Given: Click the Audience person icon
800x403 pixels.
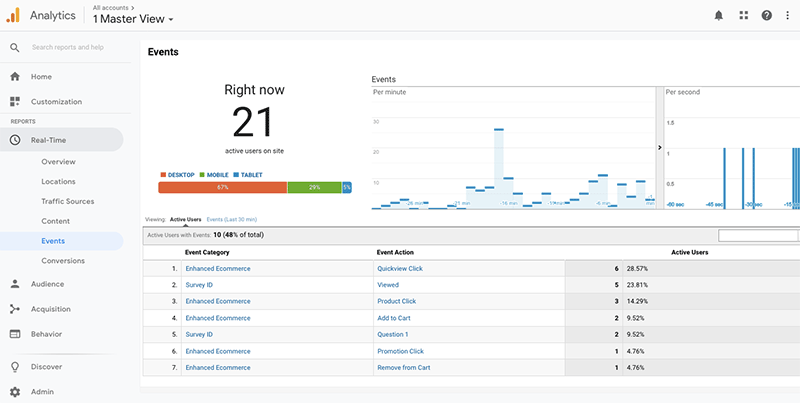Looking at the screenshot, I should (15, 284).
